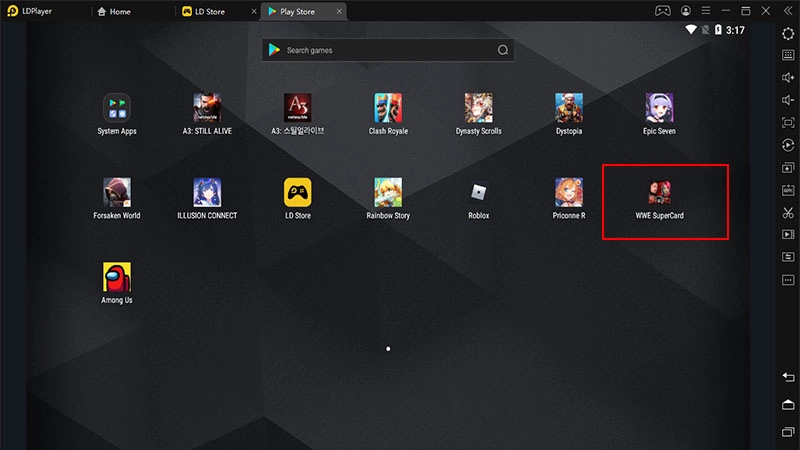Viewport: 800px width, 450px height.
Task: Click the scissors screenshot icon in sidebar
Action: coord(788,211)
